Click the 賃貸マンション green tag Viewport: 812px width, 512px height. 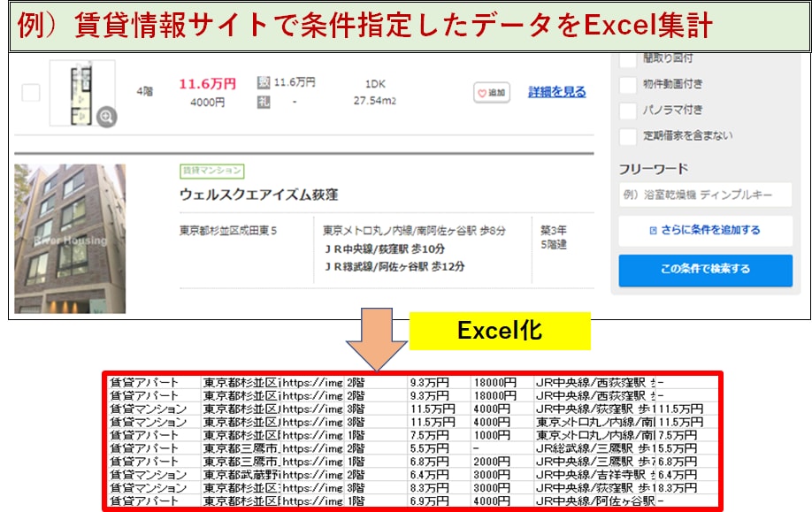(x=212, y=171)
